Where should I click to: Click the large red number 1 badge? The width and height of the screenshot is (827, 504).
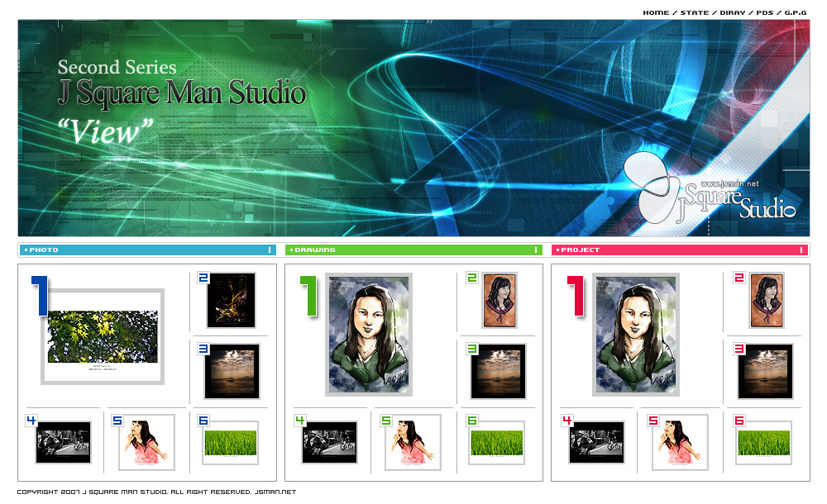point(574,296)
